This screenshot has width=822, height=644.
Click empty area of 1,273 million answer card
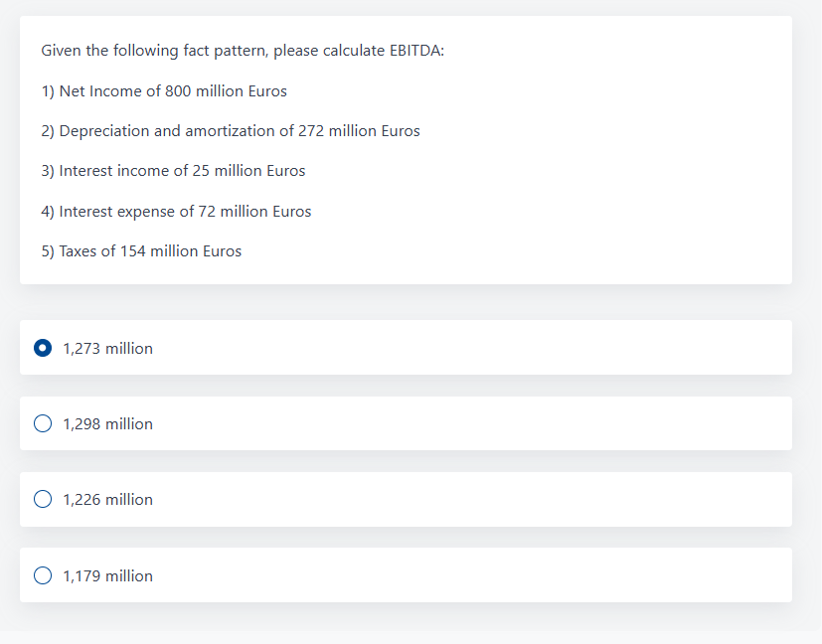tap(472, 348)
